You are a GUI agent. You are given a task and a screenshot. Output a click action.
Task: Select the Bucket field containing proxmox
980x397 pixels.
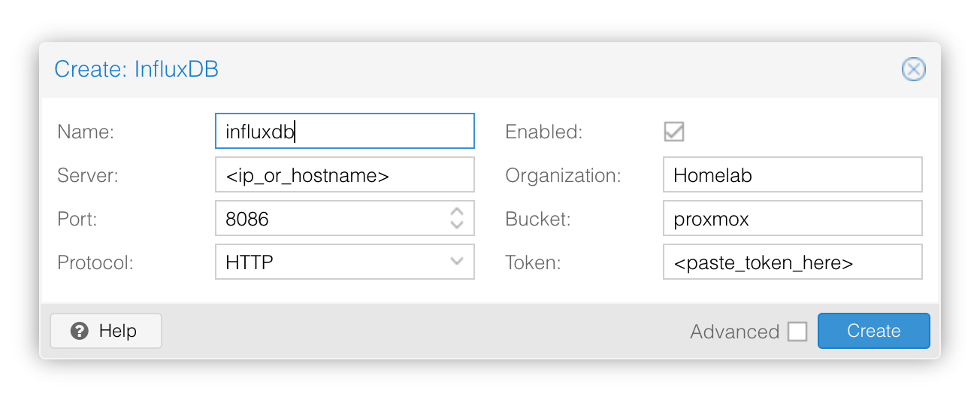click(792, 219)
